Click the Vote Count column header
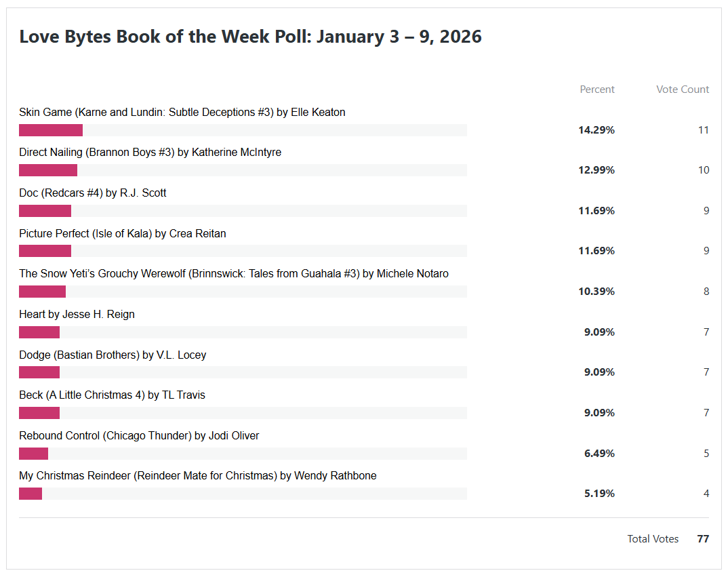Screen dimensions: 728x575 click(x=682, y=90)
